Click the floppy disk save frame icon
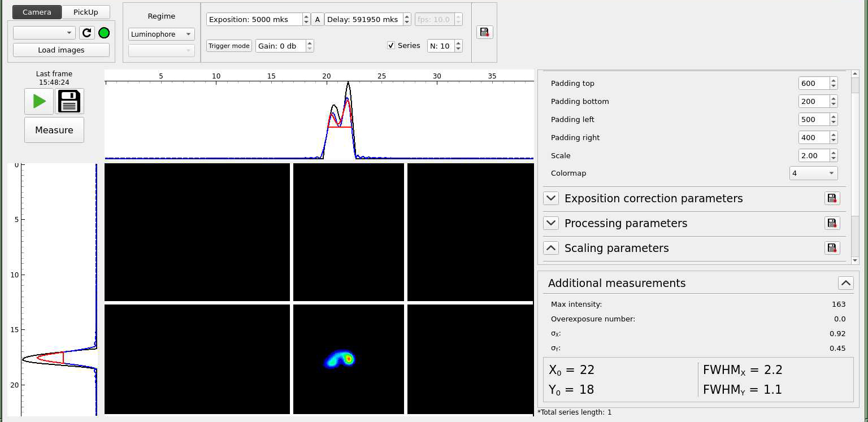 coord(70,102)
